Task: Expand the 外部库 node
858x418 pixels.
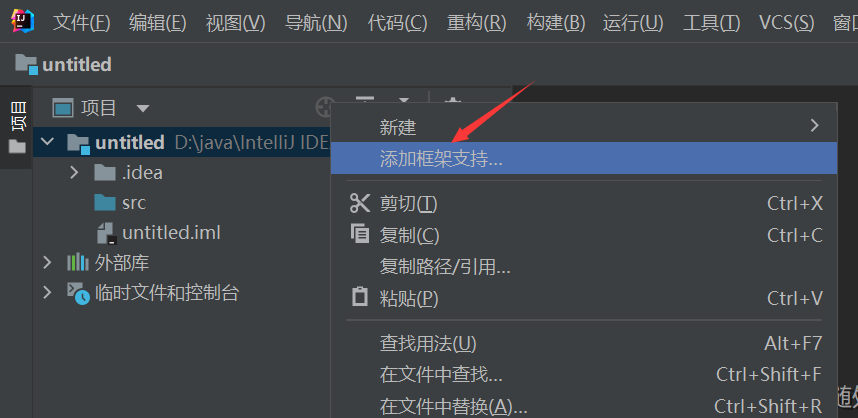Action: [x=48, y=263]
